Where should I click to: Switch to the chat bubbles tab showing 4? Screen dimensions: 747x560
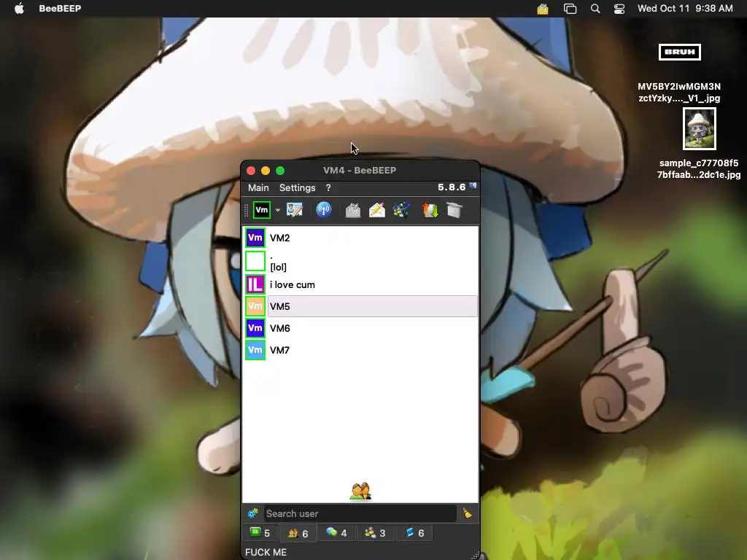tap(336, 533)
